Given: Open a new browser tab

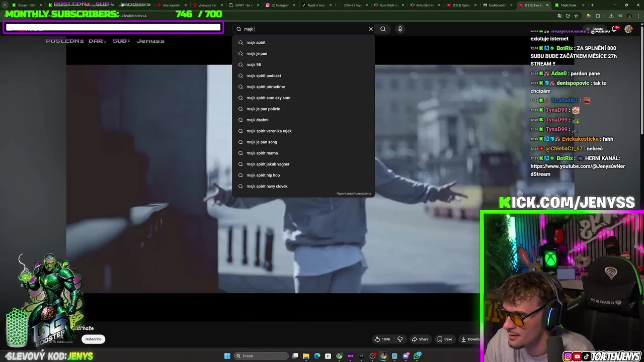Looking at the screenshot, I should click(592, 5).
